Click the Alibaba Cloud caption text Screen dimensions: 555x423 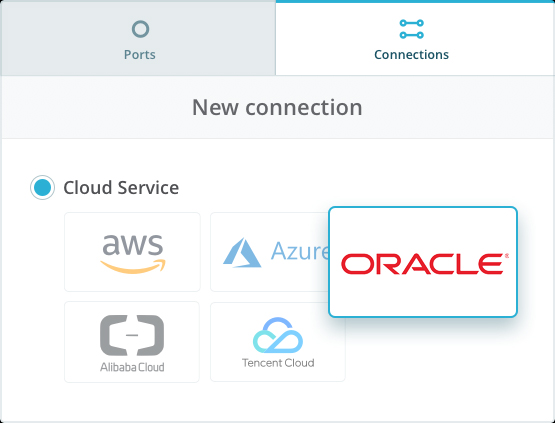(132, 367)
